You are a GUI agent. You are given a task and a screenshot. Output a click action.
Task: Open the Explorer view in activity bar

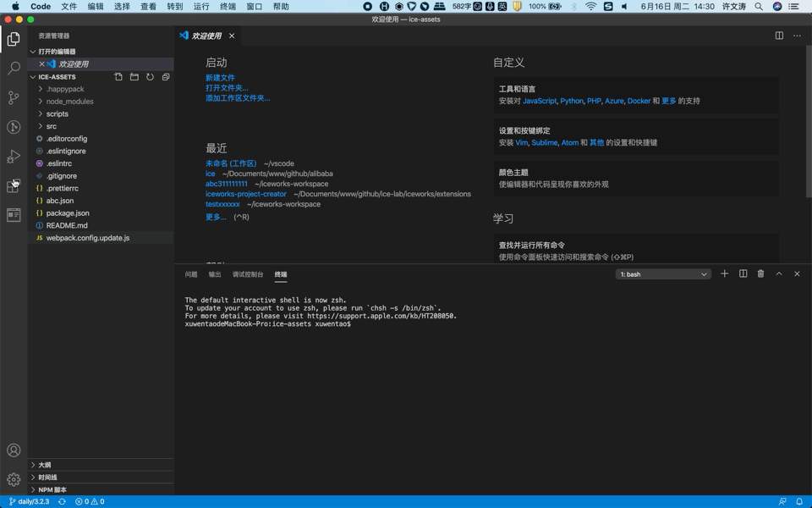click(14, 39)
